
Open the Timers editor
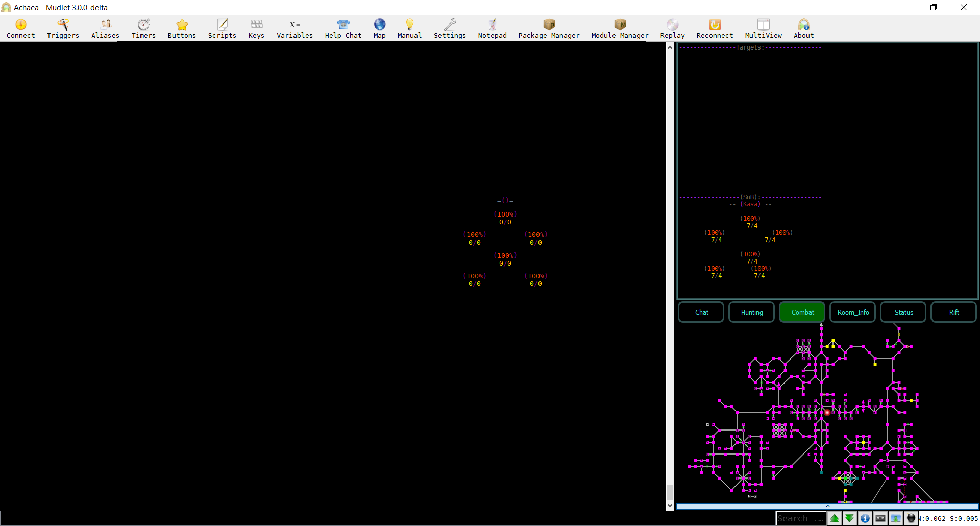[143, 29]
